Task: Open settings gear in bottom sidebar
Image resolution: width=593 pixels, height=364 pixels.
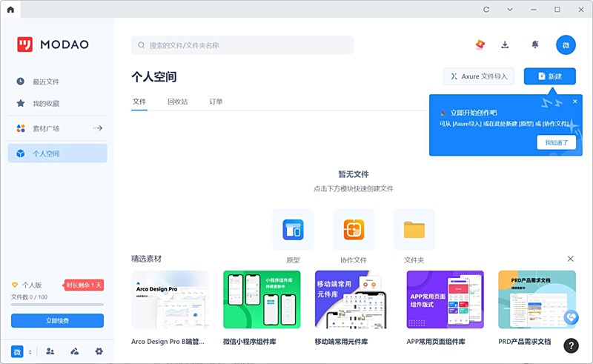Action: click(x=99, y=351)
